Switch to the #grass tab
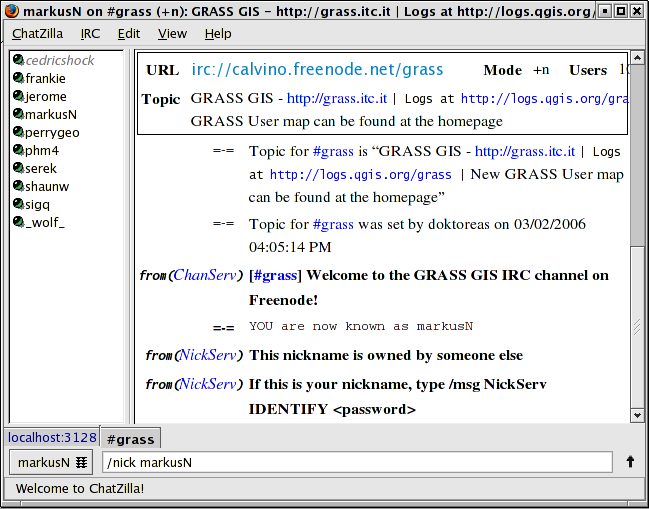 [x=130, y=439]
